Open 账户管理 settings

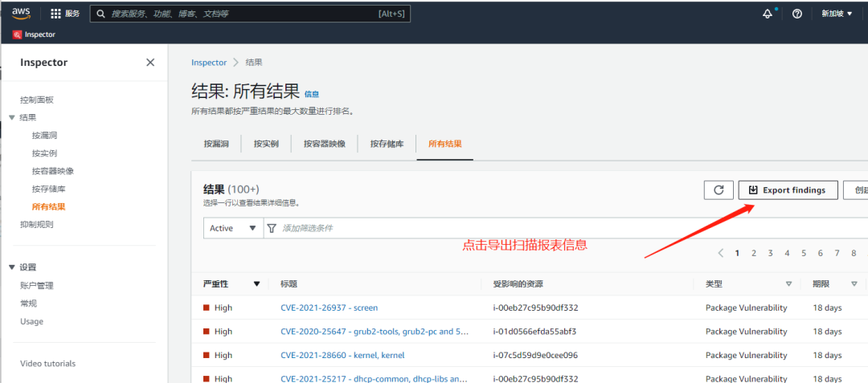pos(36,286)
